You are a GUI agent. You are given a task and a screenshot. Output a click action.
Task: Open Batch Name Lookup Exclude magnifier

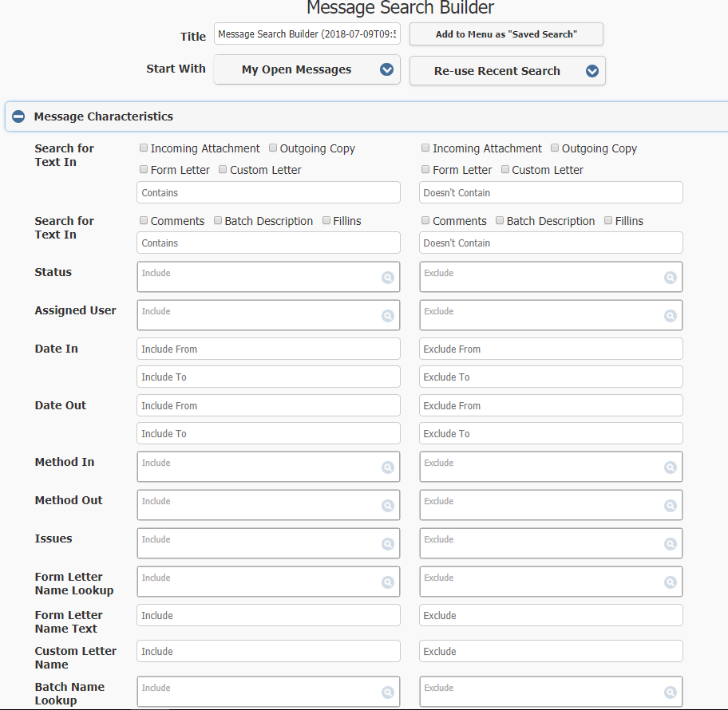(x=670, y=692)
